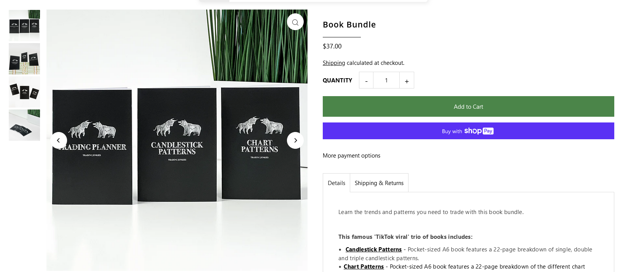Select the first thumbnail of three upright books
The height and width of the screenshot is (272, 644).
click(24, 26)
